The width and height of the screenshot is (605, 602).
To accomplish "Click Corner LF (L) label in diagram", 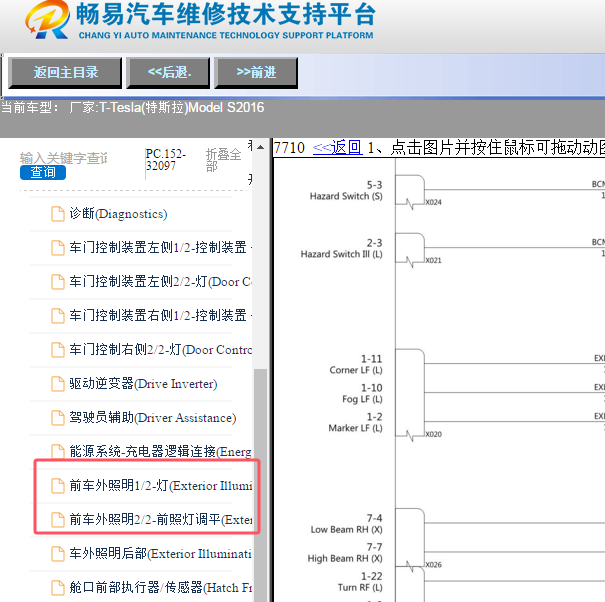I will (x=356, y=370).
